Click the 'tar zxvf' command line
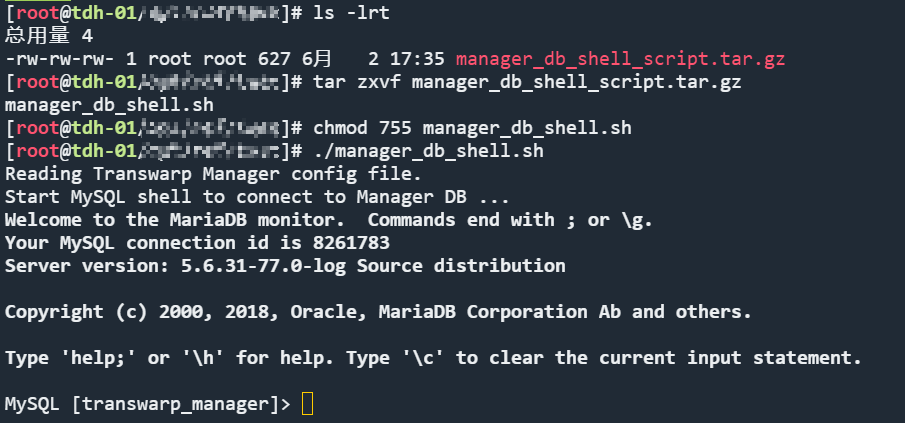 (527, 82)
